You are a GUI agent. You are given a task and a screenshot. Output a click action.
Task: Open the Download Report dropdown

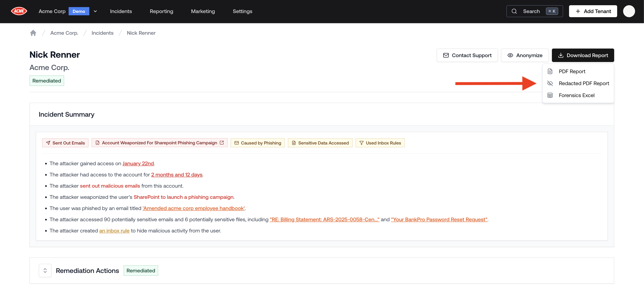point(583,55)
